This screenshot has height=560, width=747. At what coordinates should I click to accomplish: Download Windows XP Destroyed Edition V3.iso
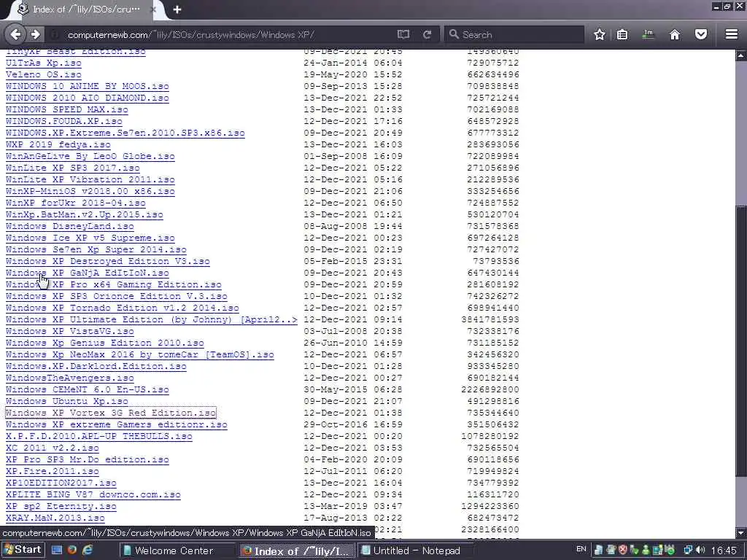click(108, 262)
